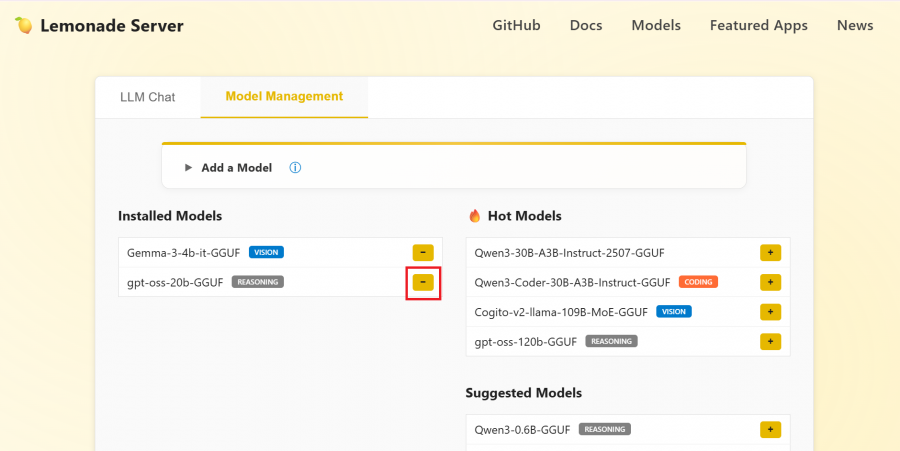The width and height of the screenshot is (900, 451).
Task: Select the gpt-oss-120b-GGUF name
Action: (x=525, y=342)
